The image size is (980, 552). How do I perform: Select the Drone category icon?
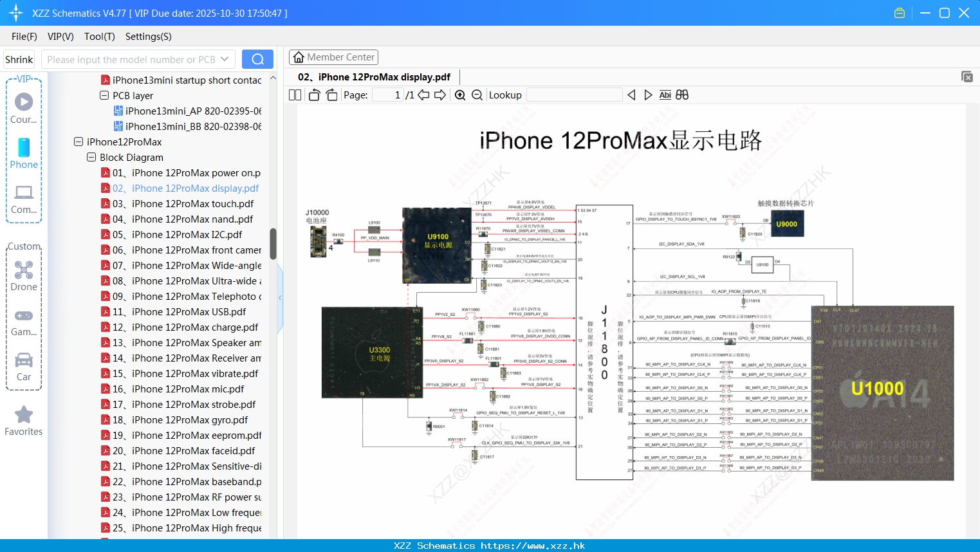click(24, 275)
